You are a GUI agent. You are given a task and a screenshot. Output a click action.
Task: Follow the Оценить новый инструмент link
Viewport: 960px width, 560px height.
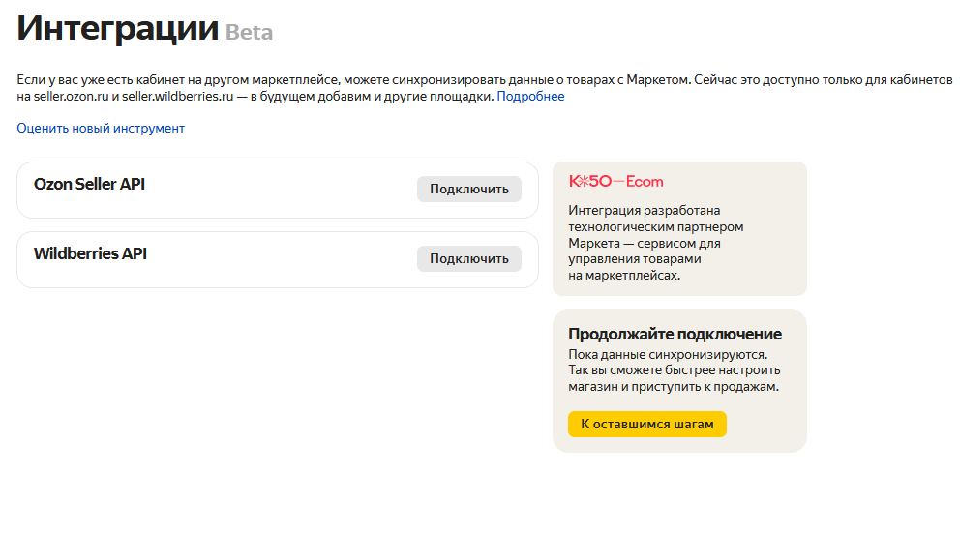(x=101, y=128)
